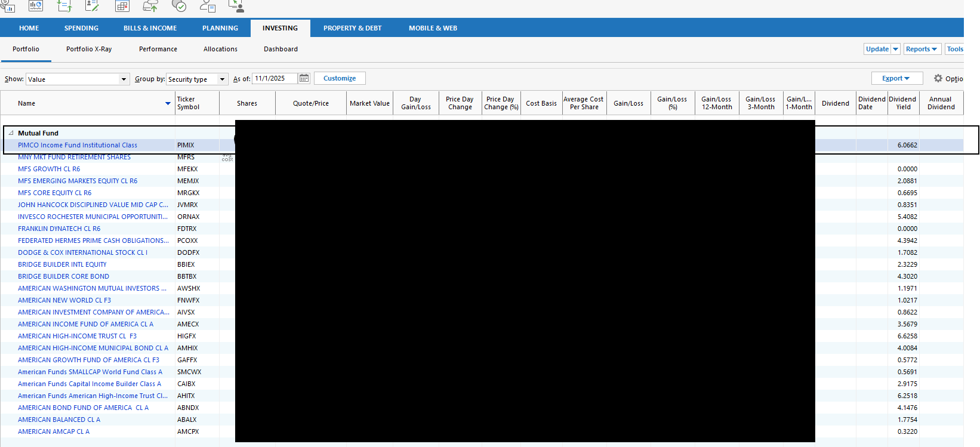Click the Mutual Fund group label
980x447 pixels.
(38, 133)
